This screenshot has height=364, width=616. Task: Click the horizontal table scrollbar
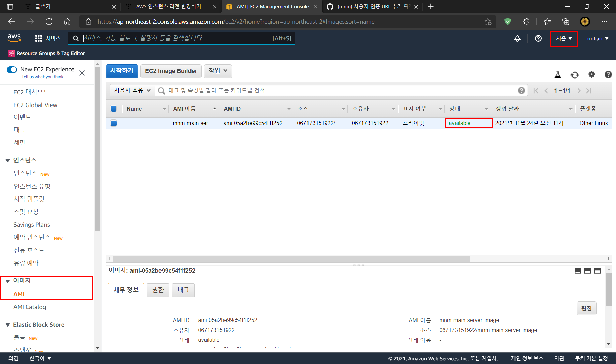[291, 259]
